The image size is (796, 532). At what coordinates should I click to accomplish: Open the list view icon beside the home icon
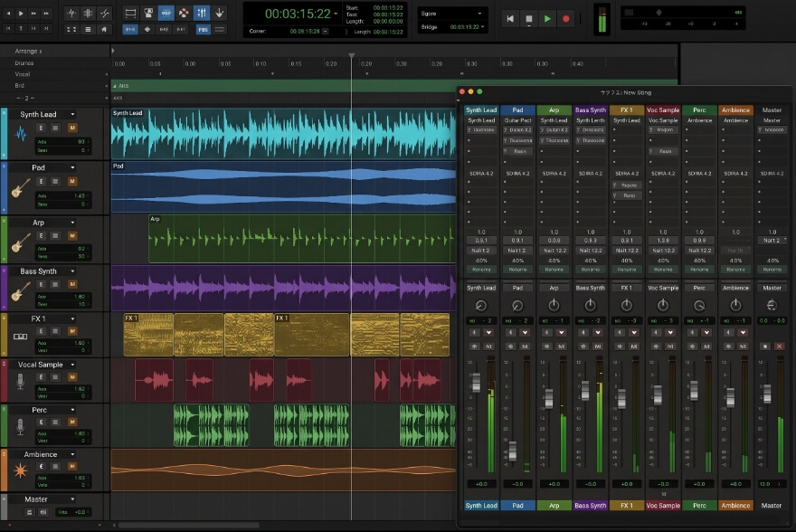point(88,30)
